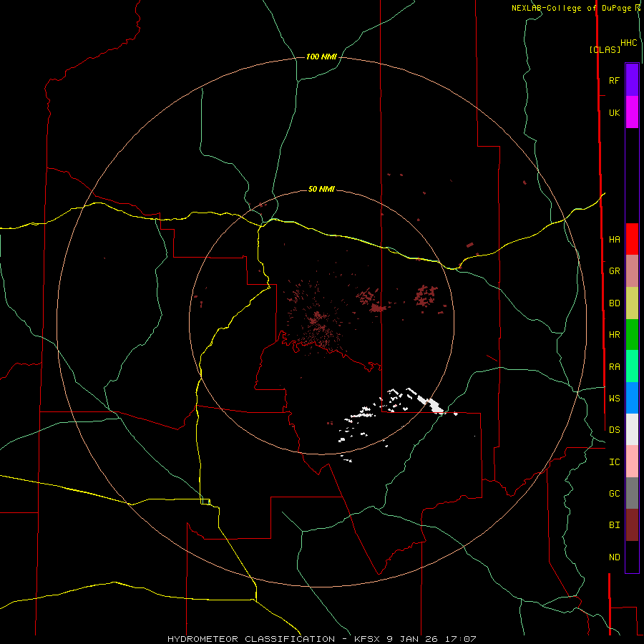The width and height of the screenshot is (644, 644).
Task: Click the white DS legend swatch
Action: click(x=632, y=429)
